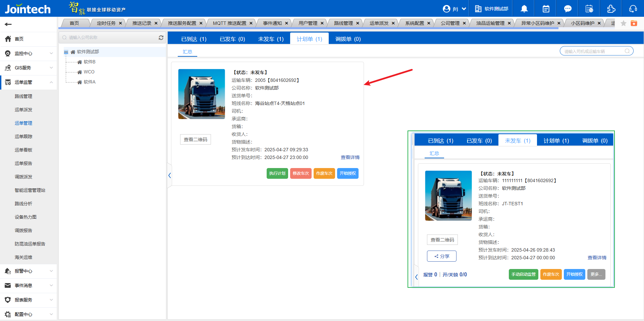Click the notification bell icon

[524, 9]
